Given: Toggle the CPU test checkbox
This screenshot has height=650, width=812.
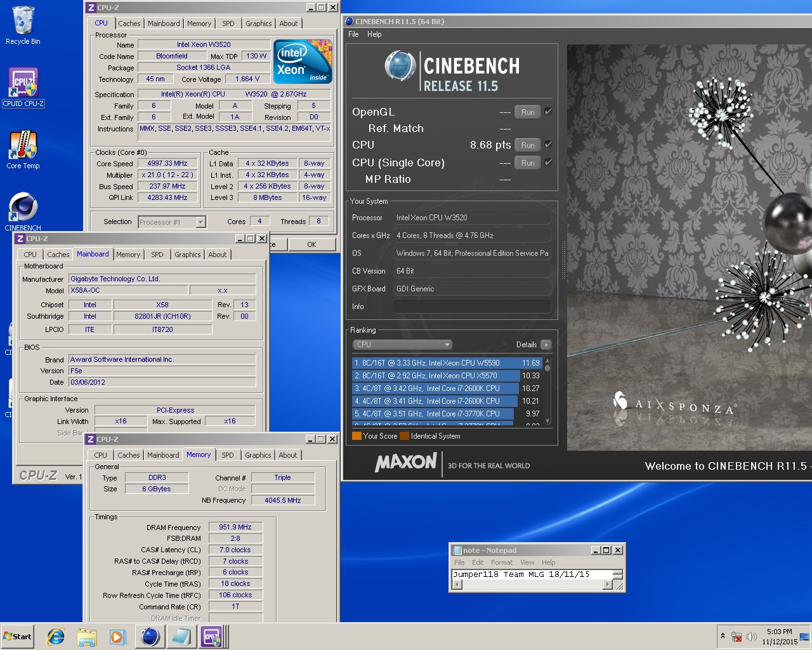Looking at the screenshot, I should (548, 145).
